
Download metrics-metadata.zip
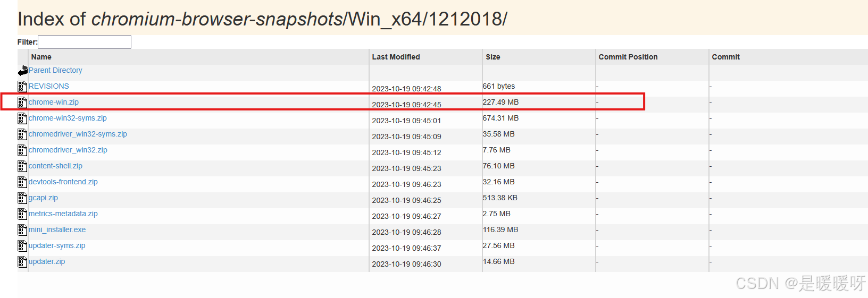click(x=63, y=214)
